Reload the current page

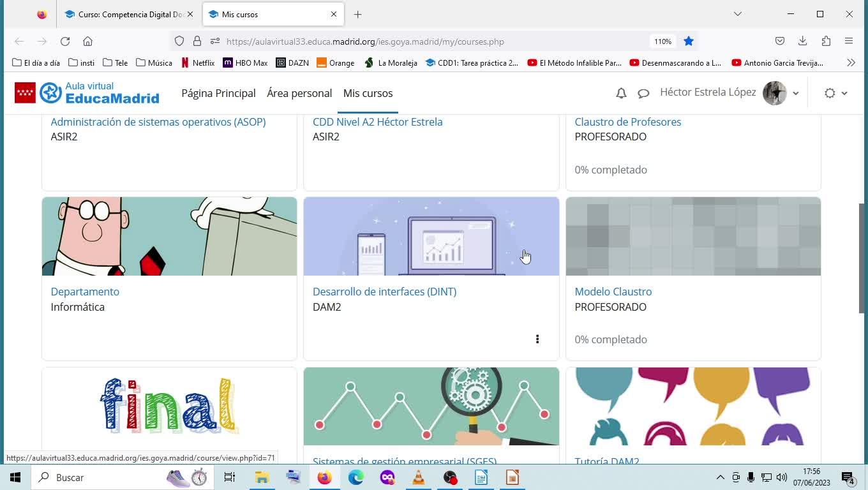(x=65, y=41)
